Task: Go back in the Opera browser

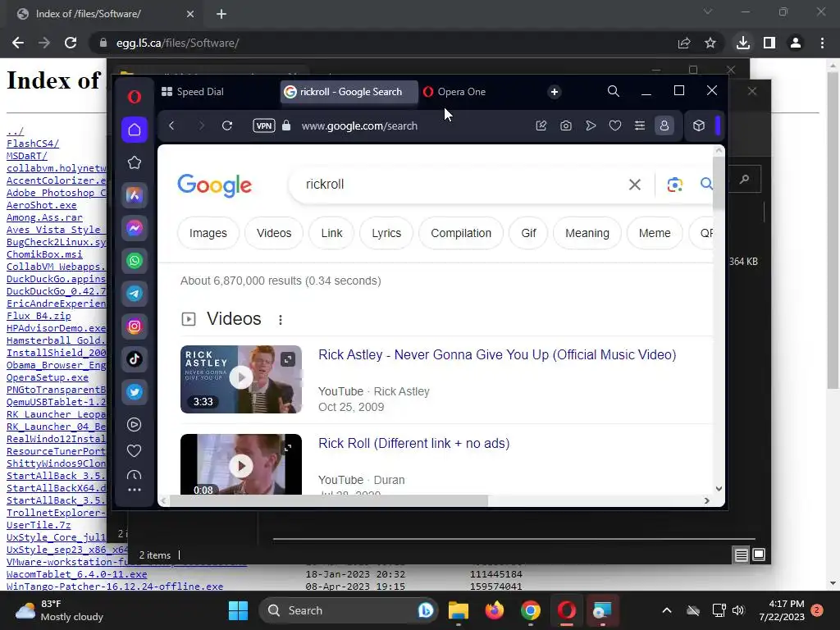Action: [x=171, y=126]
